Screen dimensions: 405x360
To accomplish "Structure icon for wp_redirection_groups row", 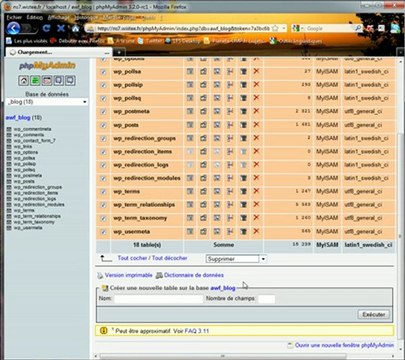I will click(203, 138).
